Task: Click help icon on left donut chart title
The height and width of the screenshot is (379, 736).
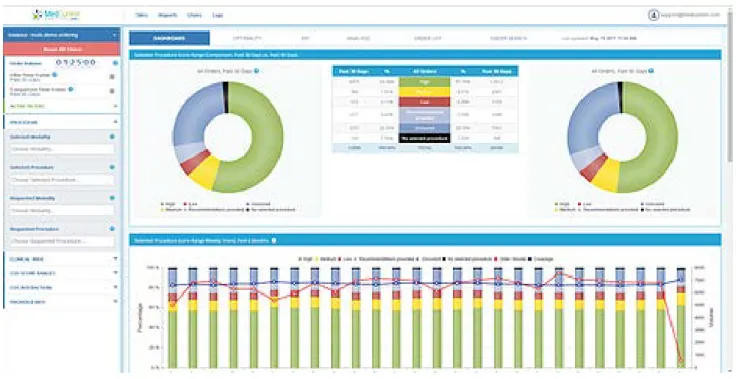Action: click(257, 71)
